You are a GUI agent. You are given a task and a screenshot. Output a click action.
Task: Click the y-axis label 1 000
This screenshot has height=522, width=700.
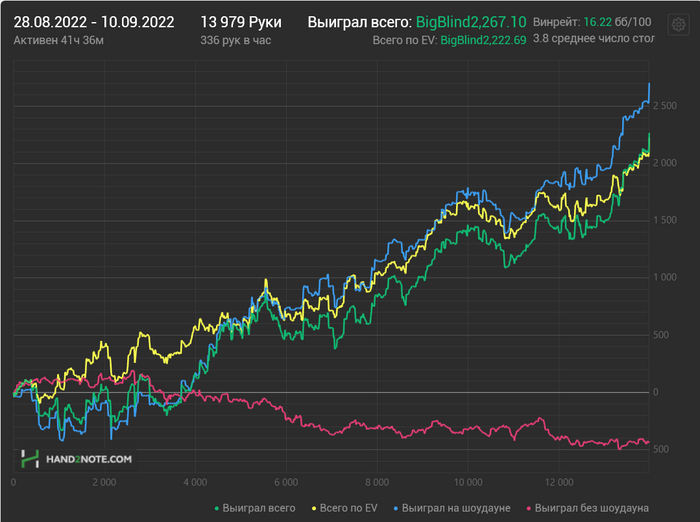pos(665,277)
